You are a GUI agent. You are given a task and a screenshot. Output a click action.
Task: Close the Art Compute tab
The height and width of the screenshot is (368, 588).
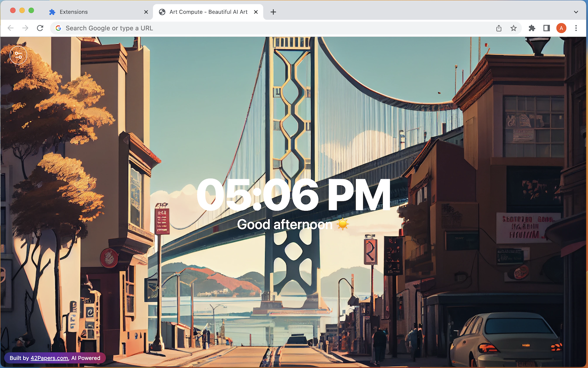click(256, 12)
